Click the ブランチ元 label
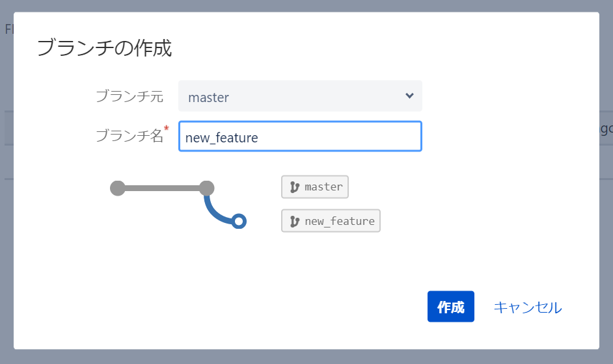The height and width of the screenshot is (364, 613). (129, 96)
